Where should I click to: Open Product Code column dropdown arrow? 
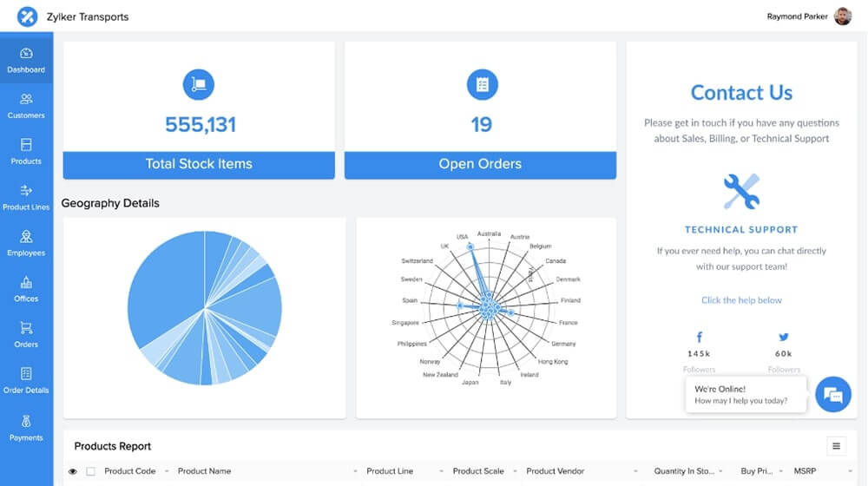pyautogui.click(x=166, y=471)
